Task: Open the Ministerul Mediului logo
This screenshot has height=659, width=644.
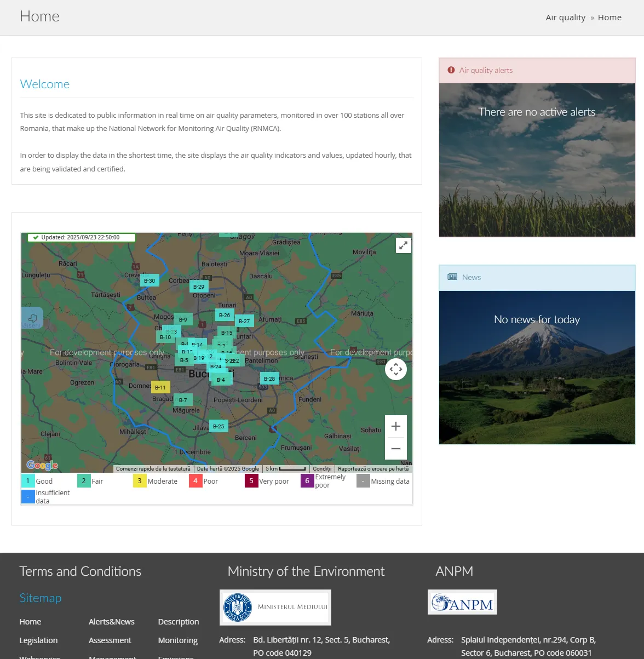Action: pos(275,608)
